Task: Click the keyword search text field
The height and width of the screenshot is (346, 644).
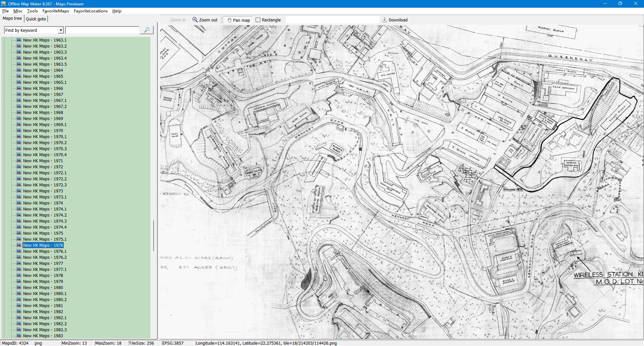Action: tap(102, 30)
